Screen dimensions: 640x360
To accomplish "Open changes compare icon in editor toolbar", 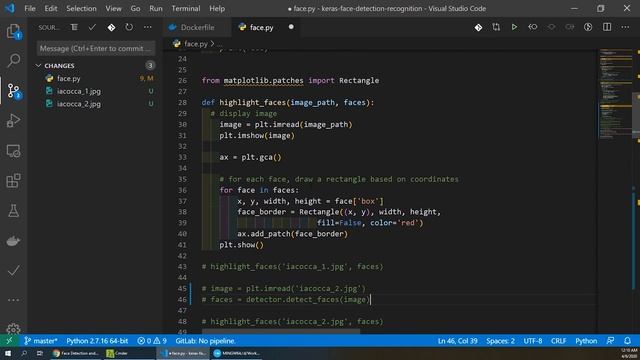I will tap(496, 27).
